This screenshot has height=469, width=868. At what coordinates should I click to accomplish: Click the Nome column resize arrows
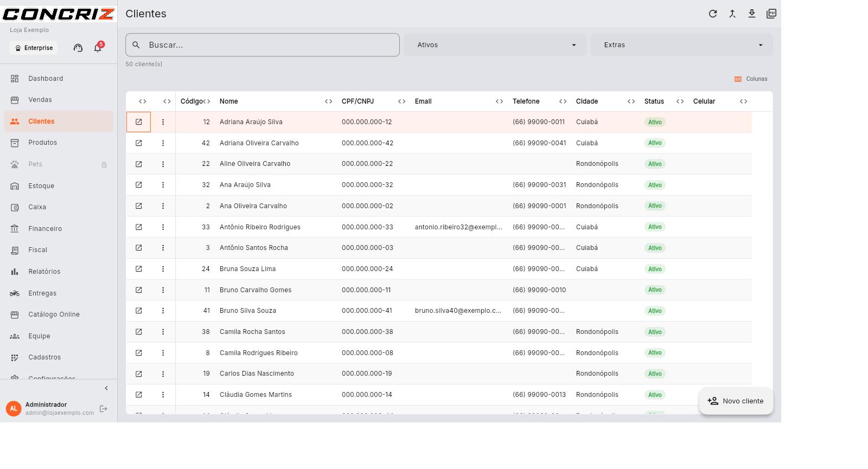pos(329,101)
